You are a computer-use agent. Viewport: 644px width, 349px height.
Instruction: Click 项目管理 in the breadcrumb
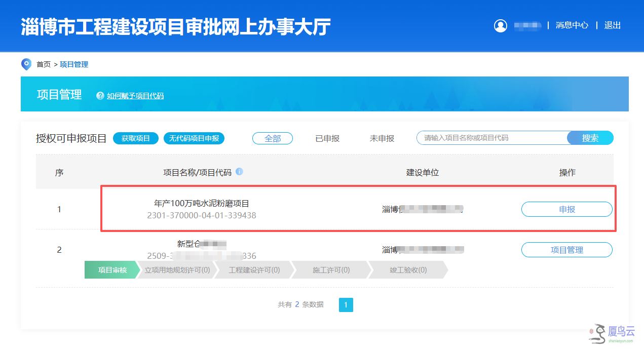coord(74,64)
